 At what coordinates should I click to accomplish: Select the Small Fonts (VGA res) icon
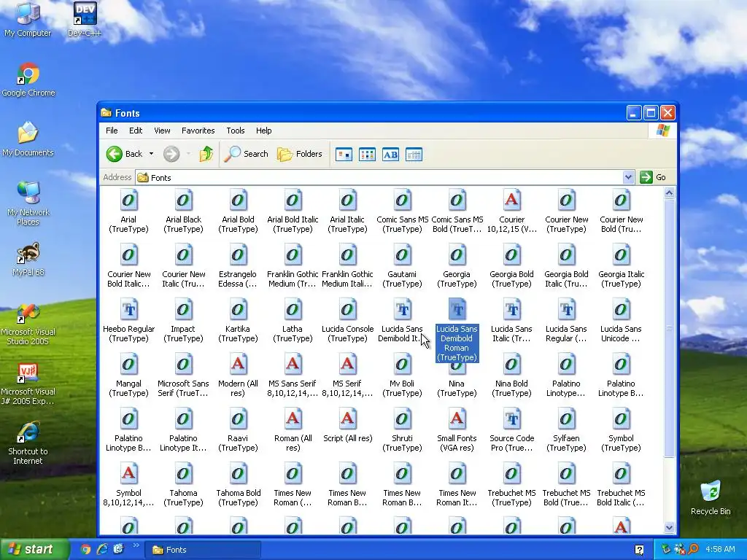tap(457, 419)
